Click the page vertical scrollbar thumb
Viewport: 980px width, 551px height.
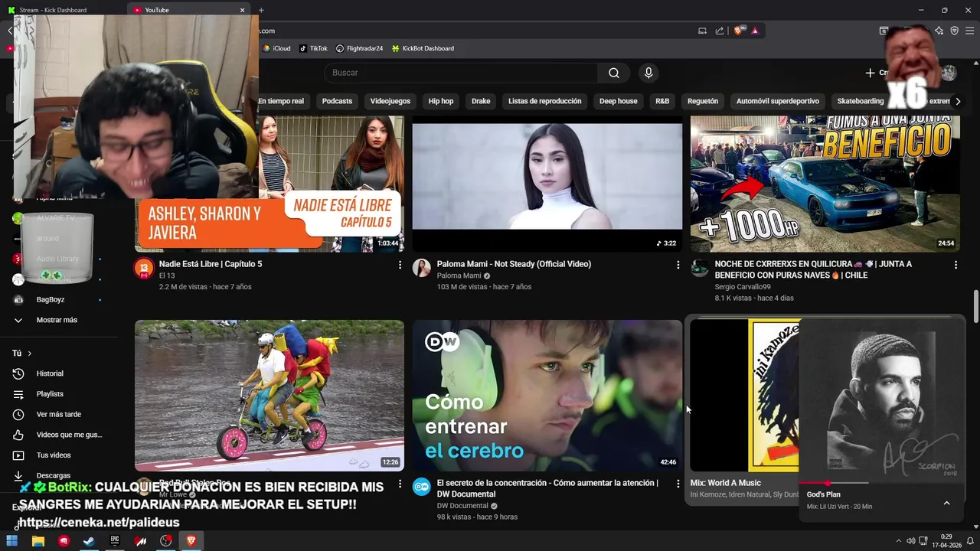tap(975, 307)
